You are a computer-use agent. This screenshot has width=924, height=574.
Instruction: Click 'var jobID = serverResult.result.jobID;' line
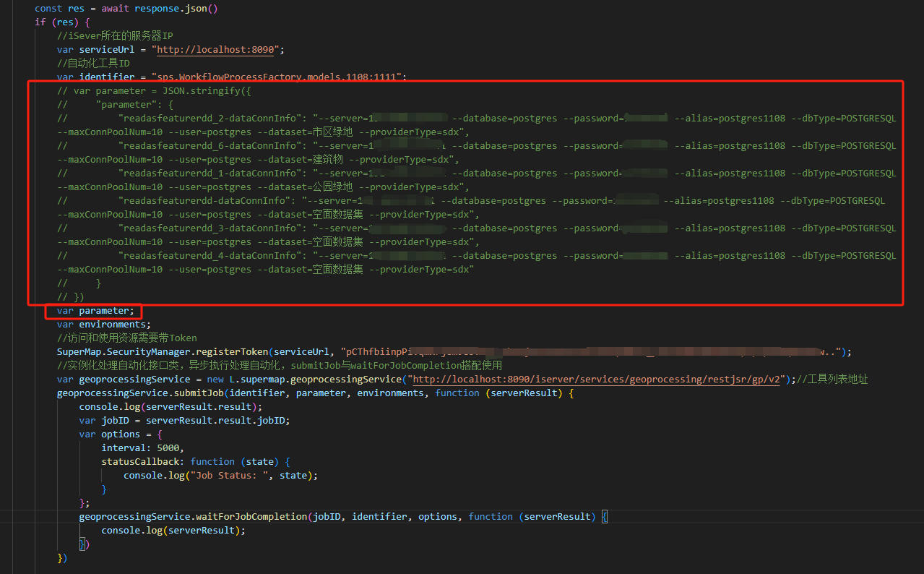coord(184,421)
